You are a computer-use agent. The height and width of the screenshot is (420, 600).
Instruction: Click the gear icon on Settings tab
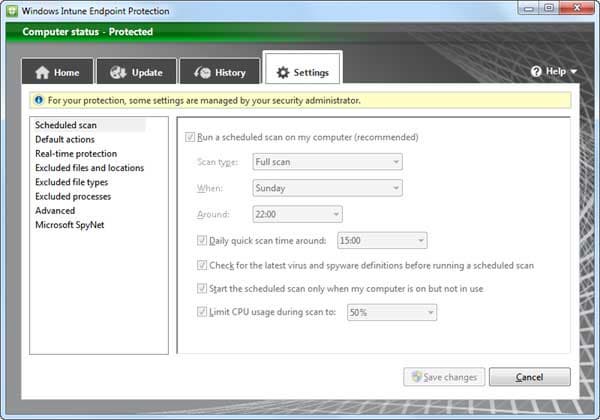tap(283, 72)
